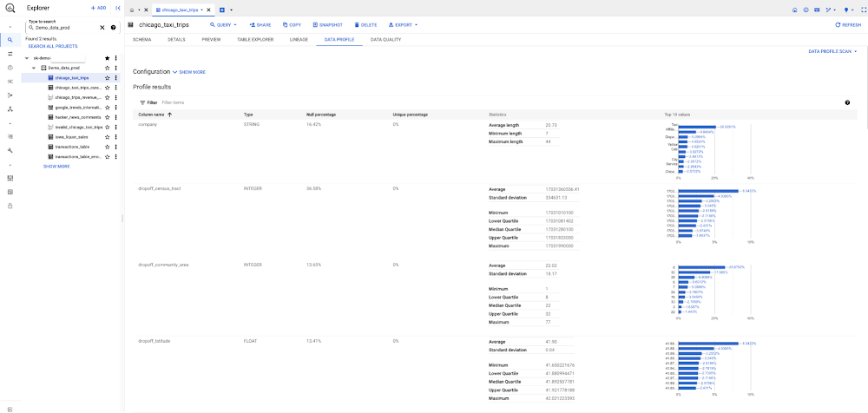Open the home tab dropdown arrow
The width and height of the screenshot is (868, 413).
139,10
